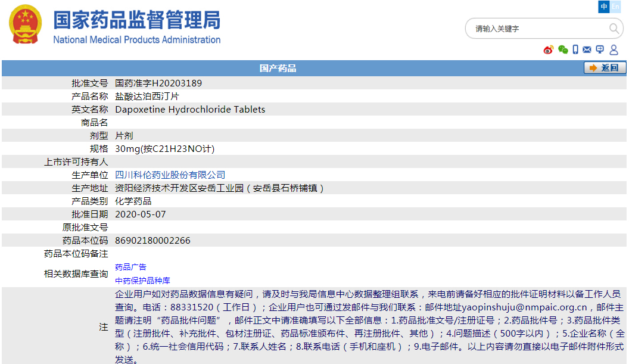Click the magnifying glass search icon
Screen dimensions: 629x364
(x=614, y=29)
